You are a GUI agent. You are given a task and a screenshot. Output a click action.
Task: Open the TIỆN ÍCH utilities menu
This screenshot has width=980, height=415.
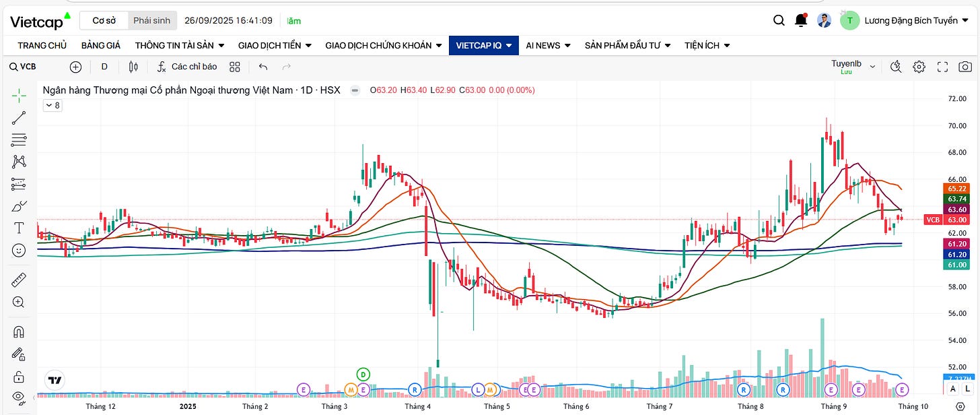pos(707,45)
